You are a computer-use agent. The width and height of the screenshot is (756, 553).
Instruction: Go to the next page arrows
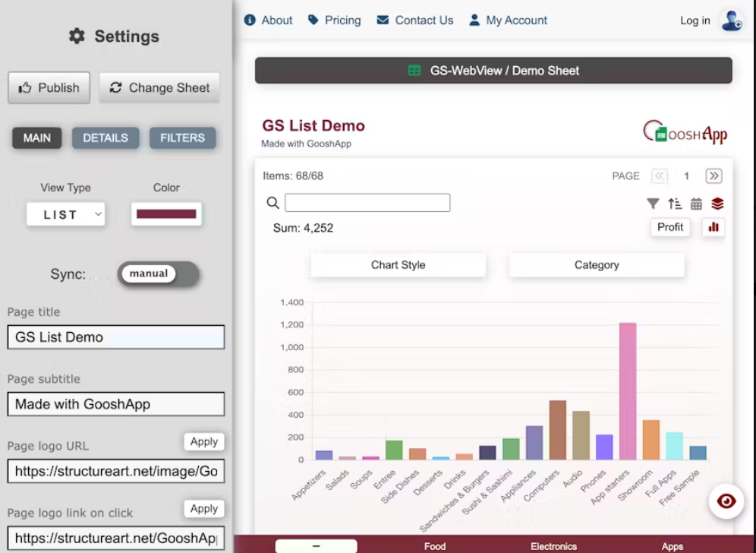pyautogui.click(x=714, y=176)
